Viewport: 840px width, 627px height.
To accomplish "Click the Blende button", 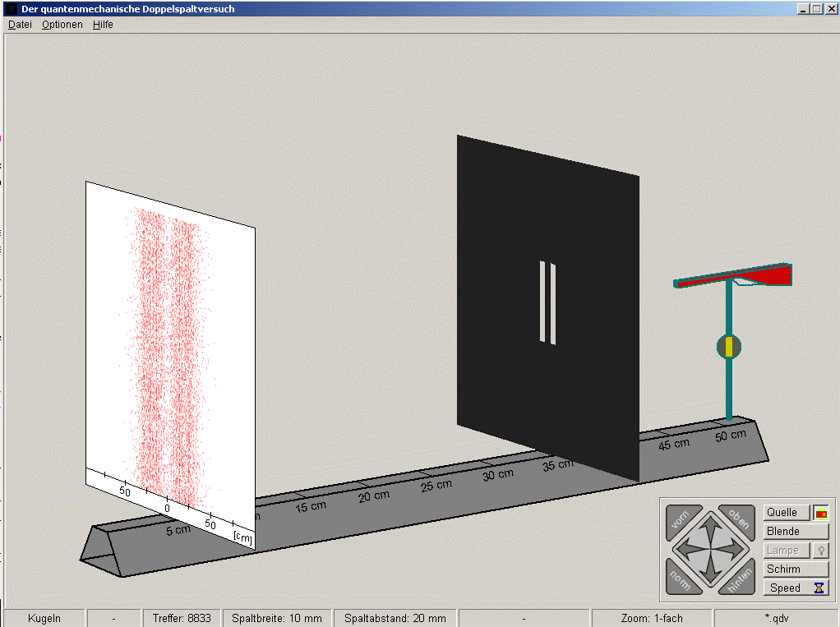I will pos(795,532).
